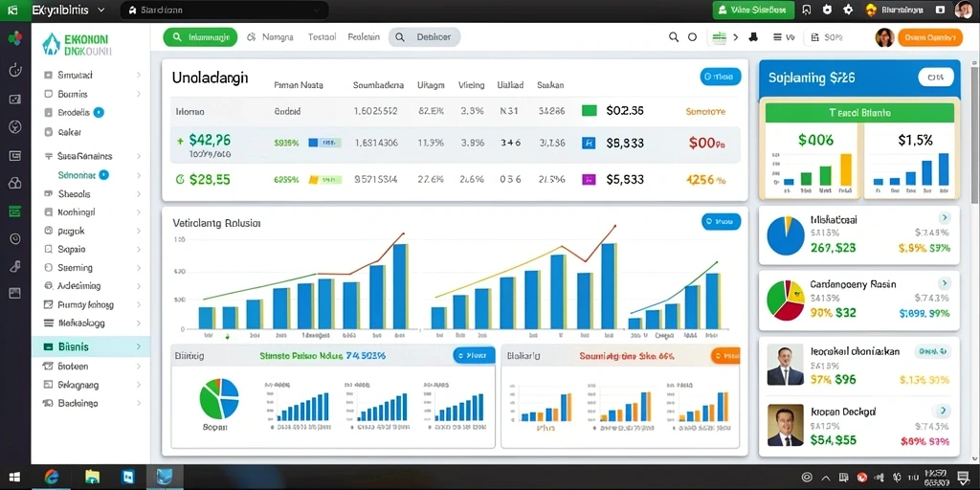Switch to the Namgna tab
Viewport: 980px width, 490px height.
(270, 37)
